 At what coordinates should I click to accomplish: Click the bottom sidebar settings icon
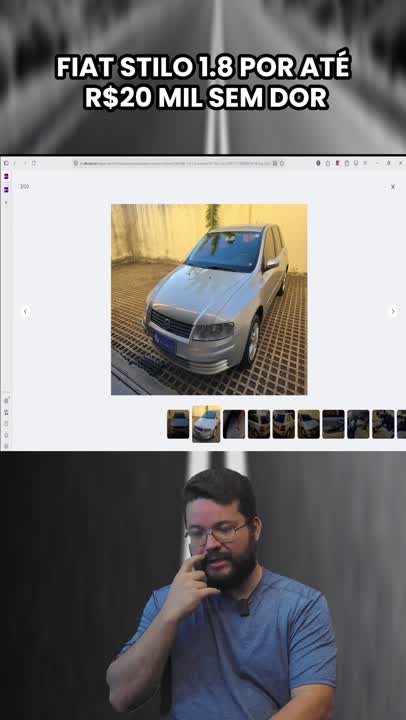pyautogui.click(x=6, y=445)
